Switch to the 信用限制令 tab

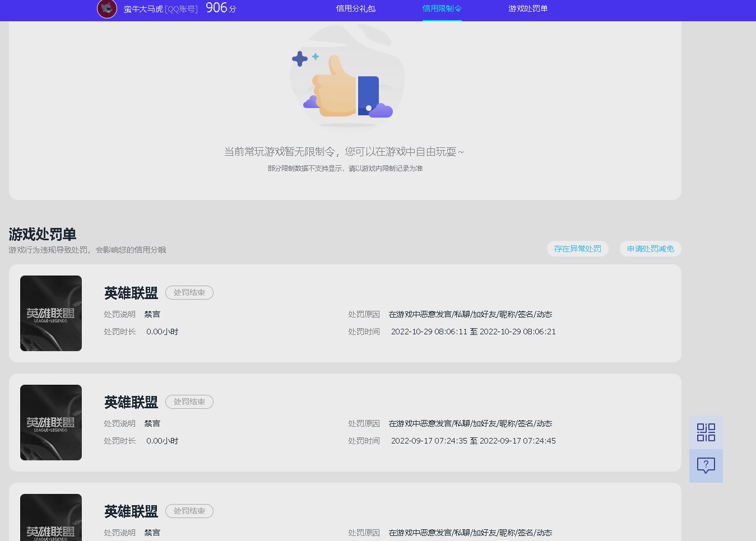[442, 9]
